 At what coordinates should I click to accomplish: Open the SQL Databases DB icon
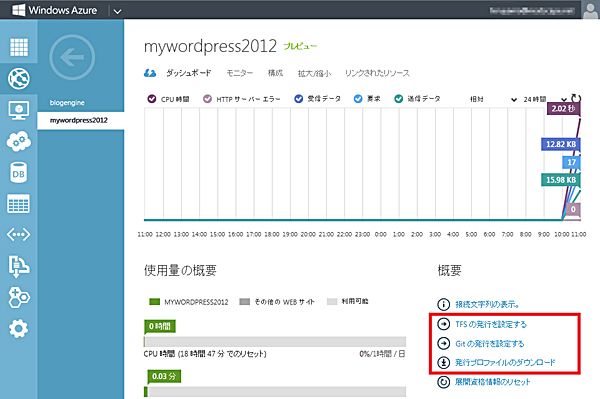[19, 173]
